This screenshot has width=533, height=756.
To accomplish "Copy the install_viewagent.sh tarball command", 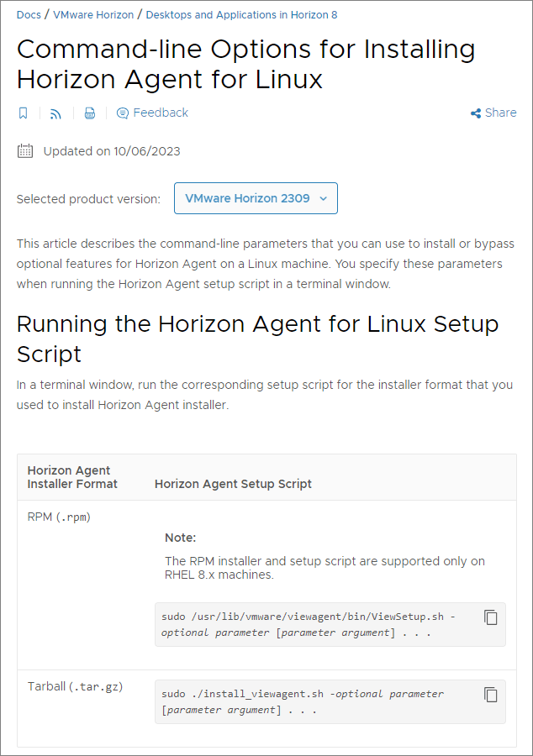I will tap(491, 695).
